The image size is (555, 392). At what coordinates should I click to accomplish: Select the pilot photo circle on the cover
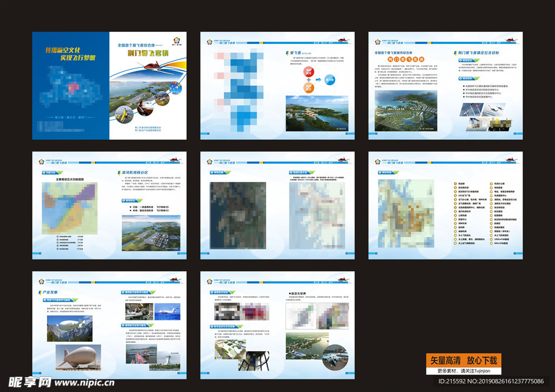(144, 107)
